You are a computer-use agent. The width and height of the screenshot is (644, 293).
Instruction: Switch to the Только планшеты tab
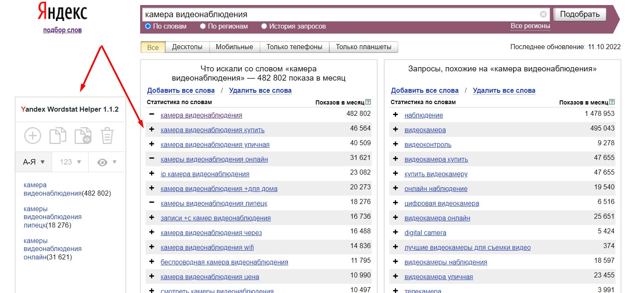(364, 47)
